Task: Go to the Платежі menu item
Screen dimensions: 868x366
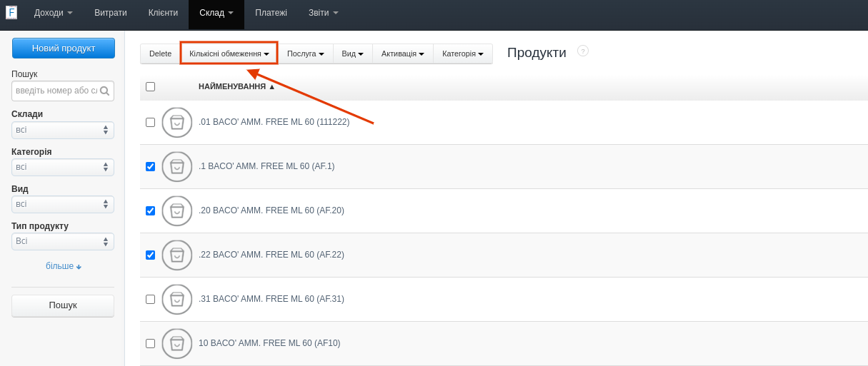Action: 271,13
